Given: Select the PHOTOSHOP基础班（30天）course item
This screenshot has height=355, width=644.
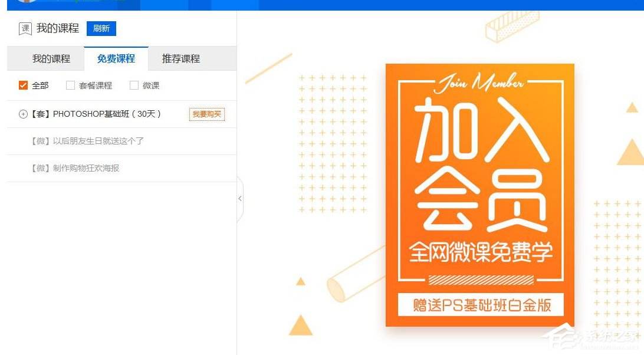Looking at the screenshot, I should pyautogui.click(x=96, y=114).
